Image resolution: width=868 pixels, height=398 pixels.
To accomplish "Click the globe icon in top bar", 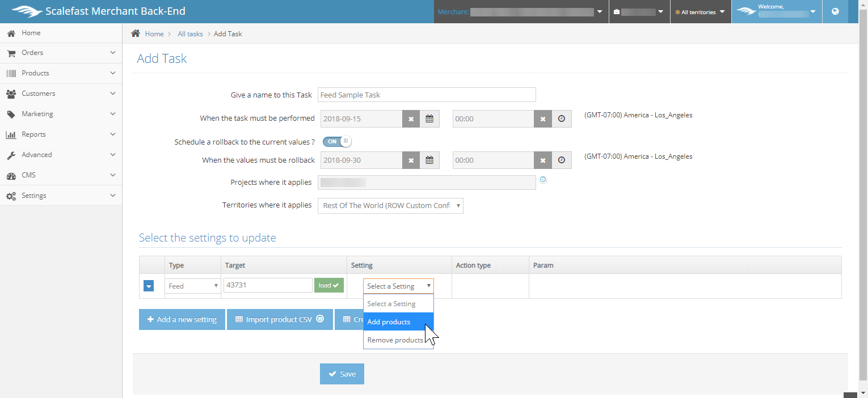I will pyautogui.click(x=835, y=11).
